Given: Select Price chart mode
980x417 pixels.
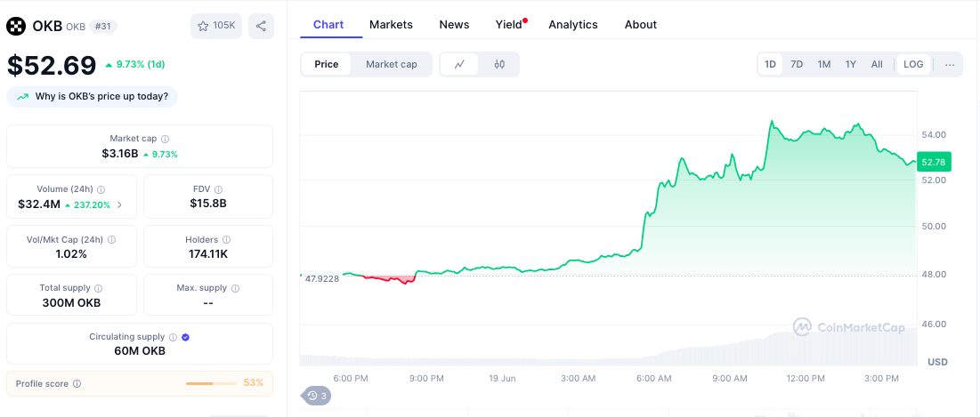Looking at the screenshot, I should [327, 64].
